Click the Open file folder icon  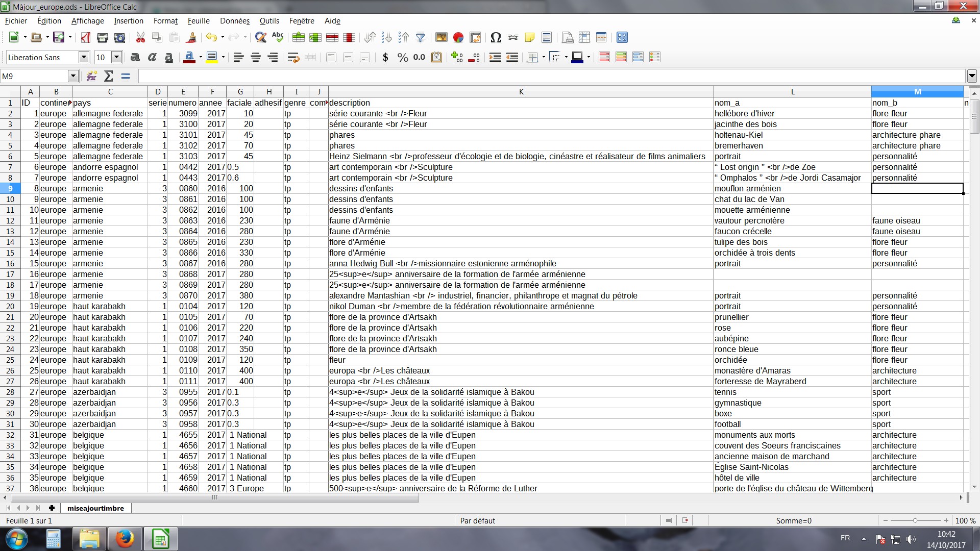click(x=36, y=37)
